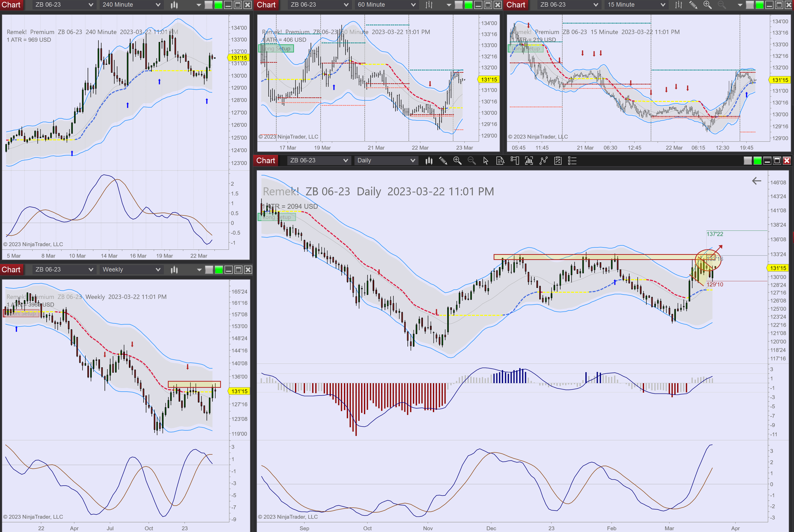Screen dimensions: 794x532
Task: Open the Strategies clipboard icon in Daily chart
Action: (x=558, y=161)
